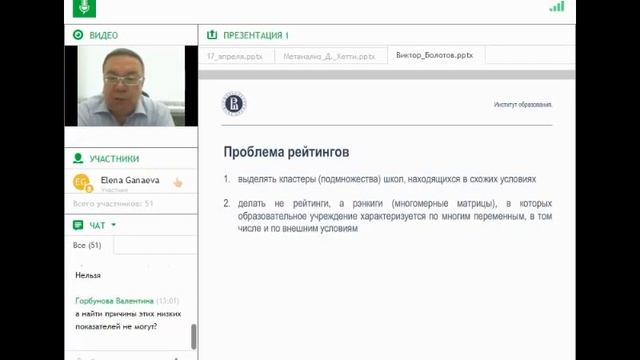Click the chat message Нельзя
Screen dimensions: 640x360
88,276
